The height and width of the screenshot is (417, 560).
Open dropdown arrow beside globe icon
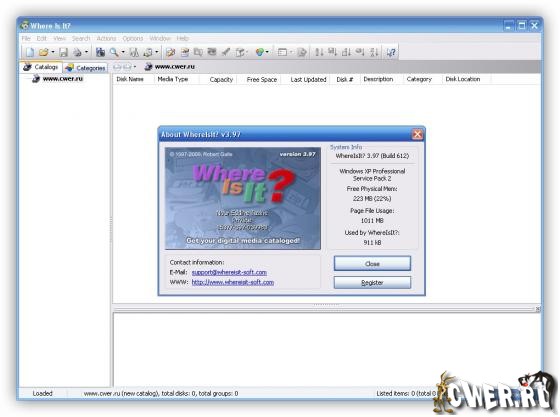[x=268, y=52]
